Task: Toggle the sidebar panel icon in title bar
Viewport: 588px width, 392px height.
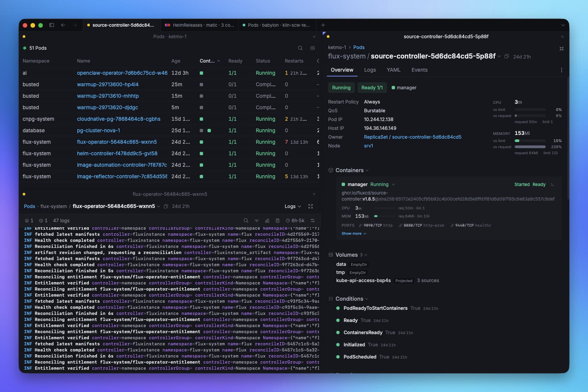Action: (52, 25)
